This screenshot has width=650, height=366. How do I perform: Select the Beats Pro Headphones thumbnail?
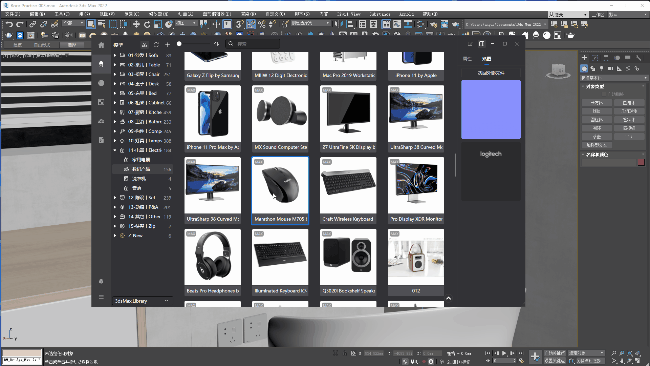point(213,262)
